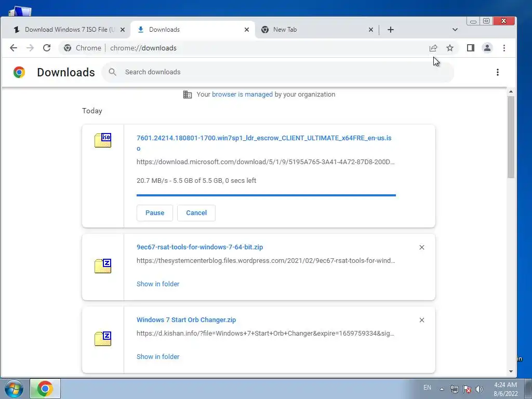
Task: Open the network tray icon
Action: point(454,389)
